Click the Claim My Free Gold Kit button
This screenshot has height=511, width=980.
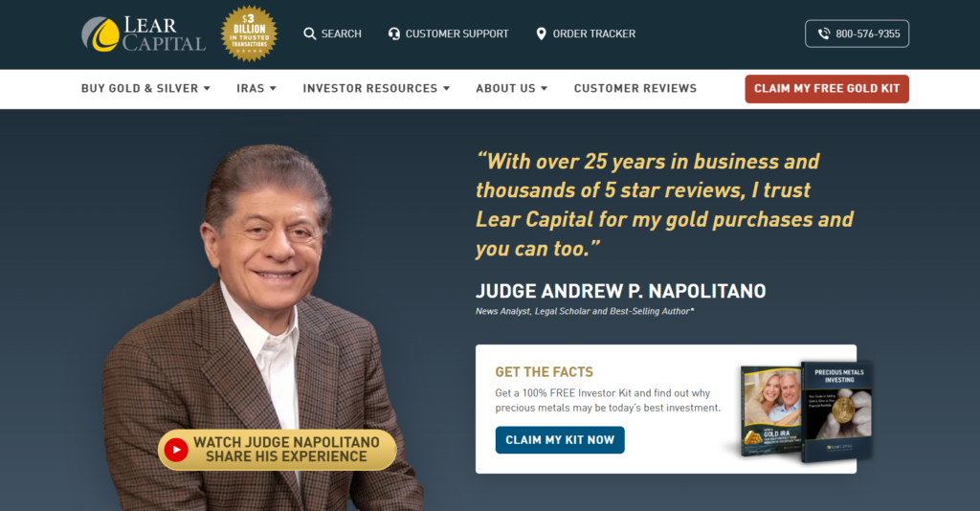coord(827,89)
